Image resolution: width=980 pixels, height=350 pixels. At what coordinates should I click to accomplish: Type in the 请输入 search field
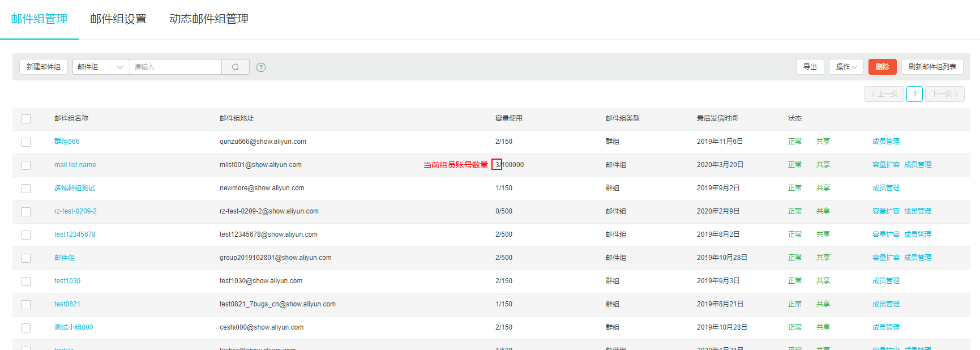tap(176, 67)
